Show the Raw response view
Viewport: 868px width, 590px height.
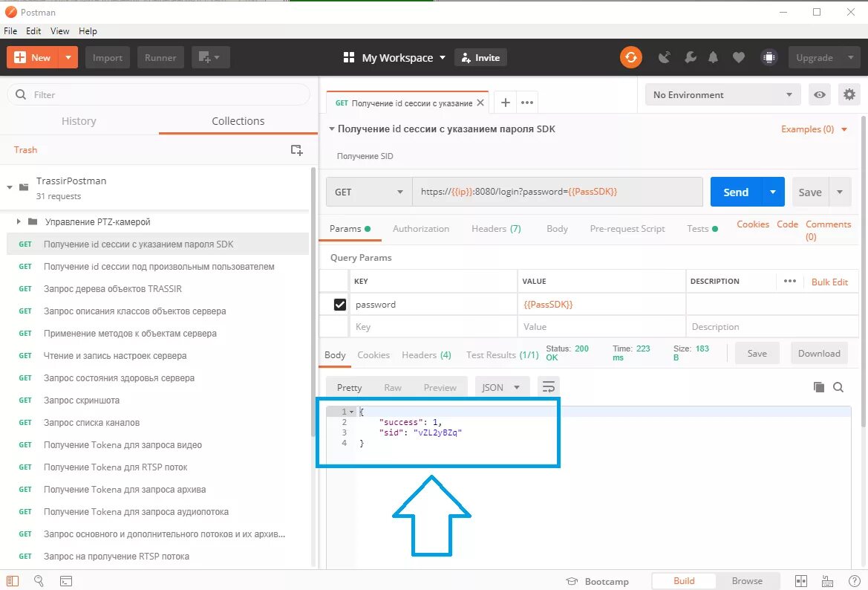393,387
